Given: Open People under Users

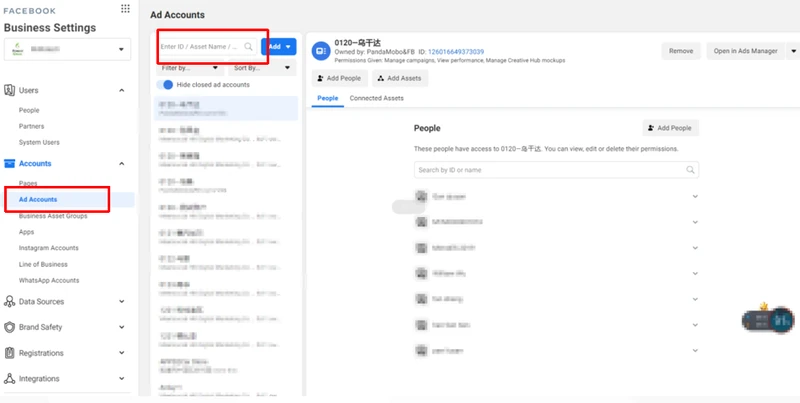Looking at the screenshot, I should (x=29, y=110).
